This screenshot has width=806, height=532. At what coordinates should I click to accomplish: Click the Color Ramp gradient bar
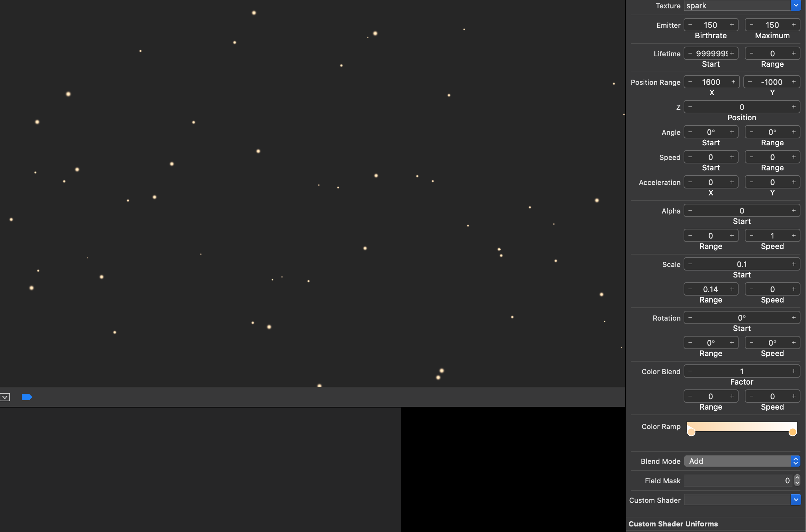tap(742, 426)
